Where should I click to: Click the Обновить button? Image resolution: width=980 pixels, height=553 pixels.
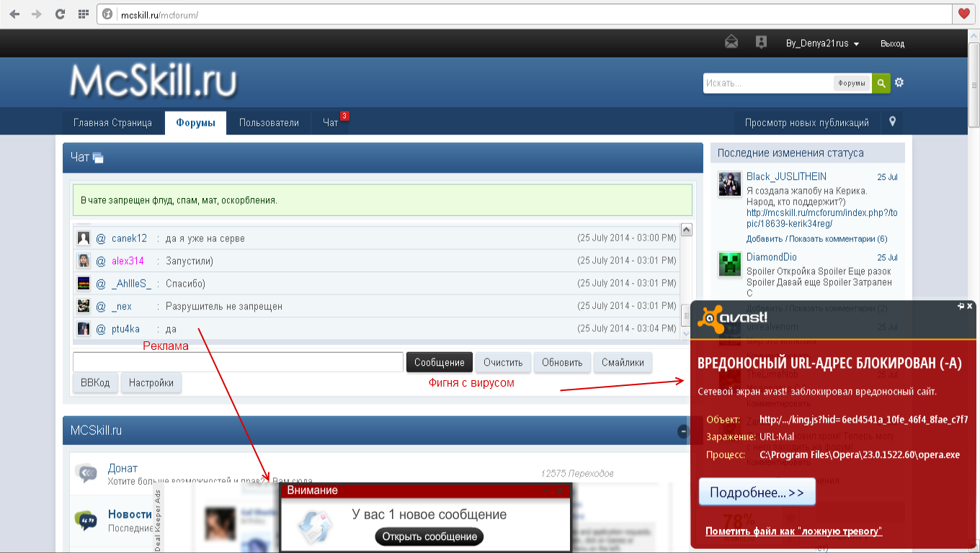(x=562, y=362)
